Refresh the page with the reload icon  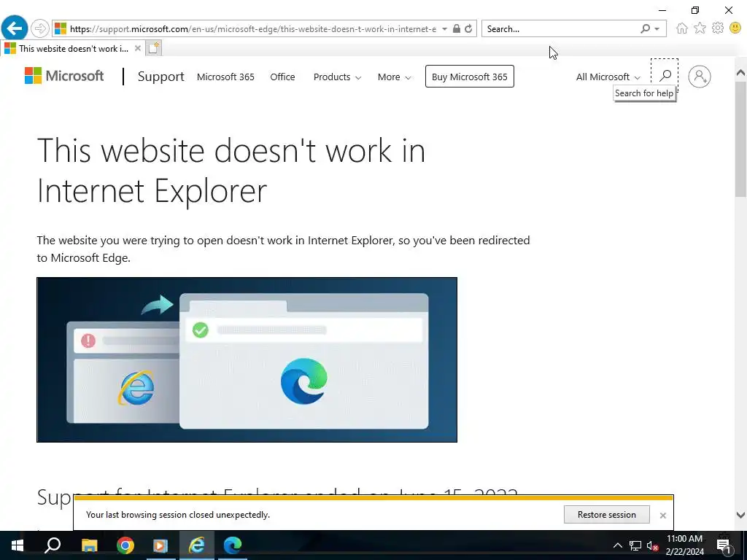tap(469, 28)
